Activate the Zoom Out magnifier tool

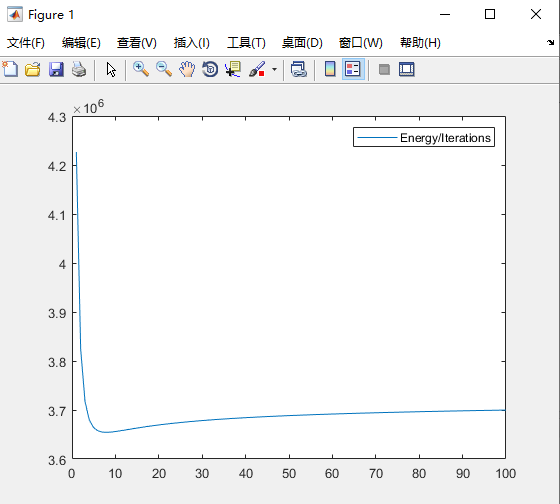[x=164, y=69]
